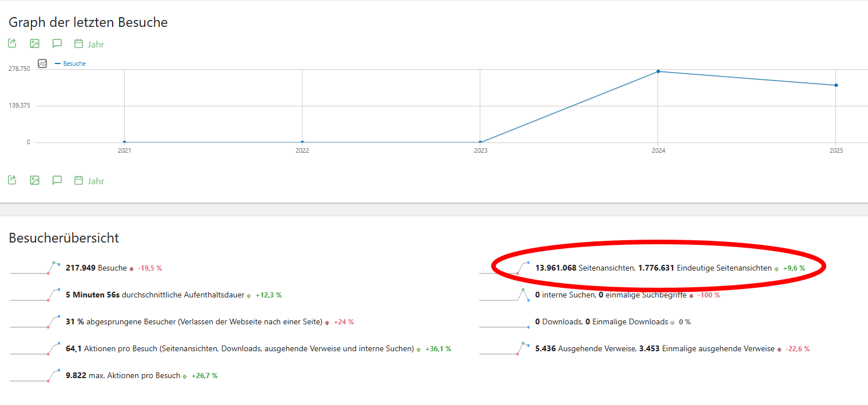
Task: Select the 2024 data point on the graph
Action: pos(658,72)
